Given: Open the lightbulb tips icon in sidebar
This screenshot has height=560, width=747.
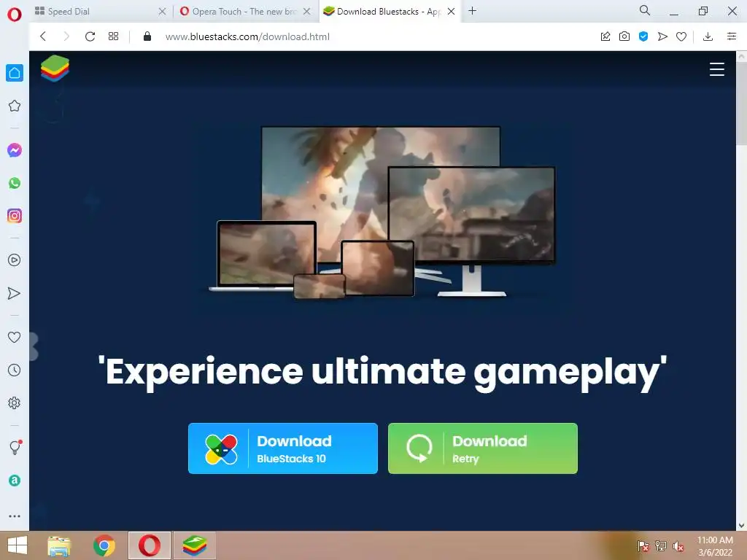Looking at the screenshot, I should coord(15,447).
